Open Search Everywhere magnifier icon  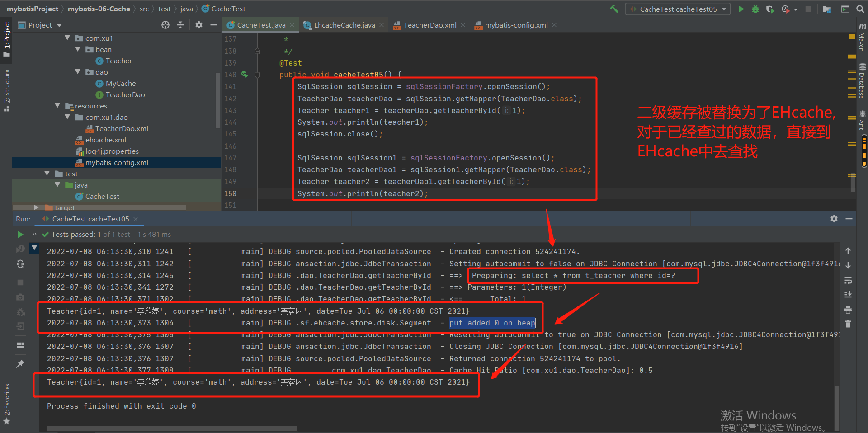pyautogui.click(x=860, y=9)
